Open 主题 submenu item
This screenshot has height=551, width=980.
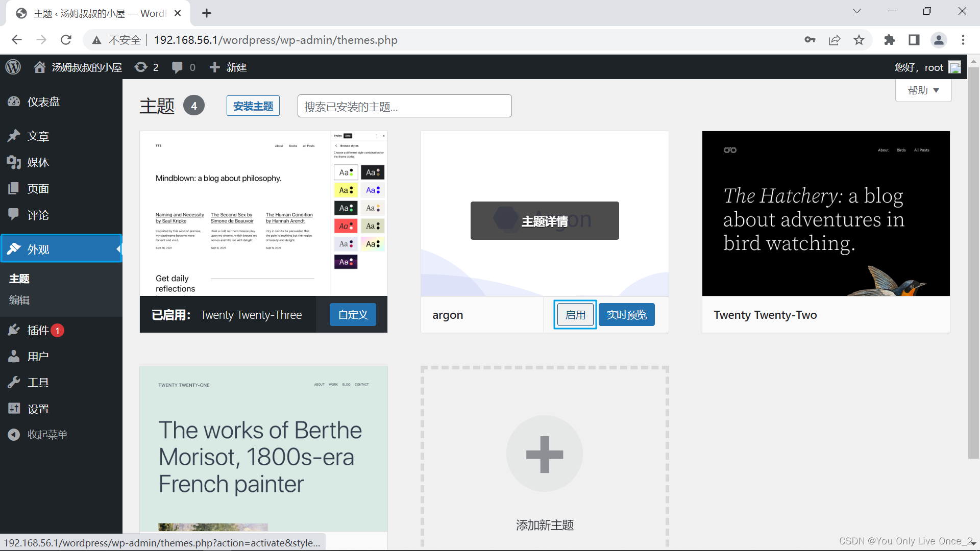point(19,279)
